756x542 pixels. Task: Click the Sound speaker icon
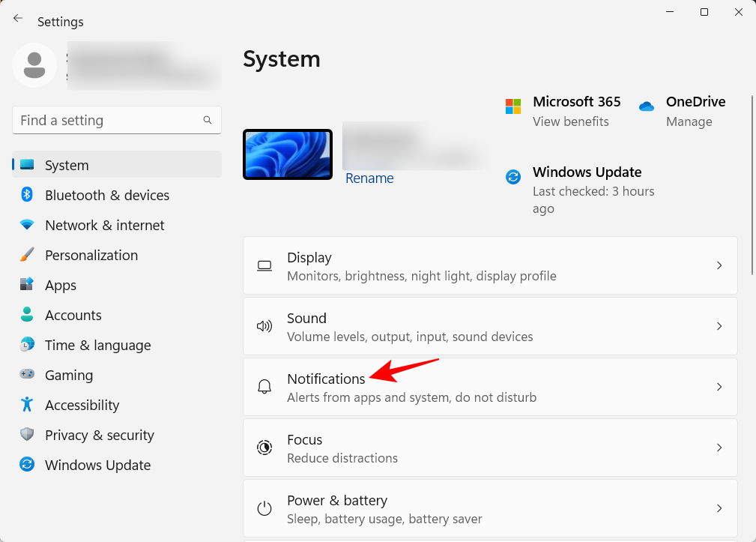click(x=264, y=326)
